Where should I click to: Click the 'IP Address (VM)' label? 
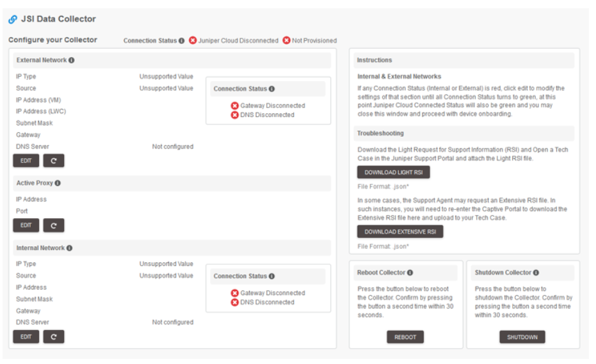tap(38, 100)
